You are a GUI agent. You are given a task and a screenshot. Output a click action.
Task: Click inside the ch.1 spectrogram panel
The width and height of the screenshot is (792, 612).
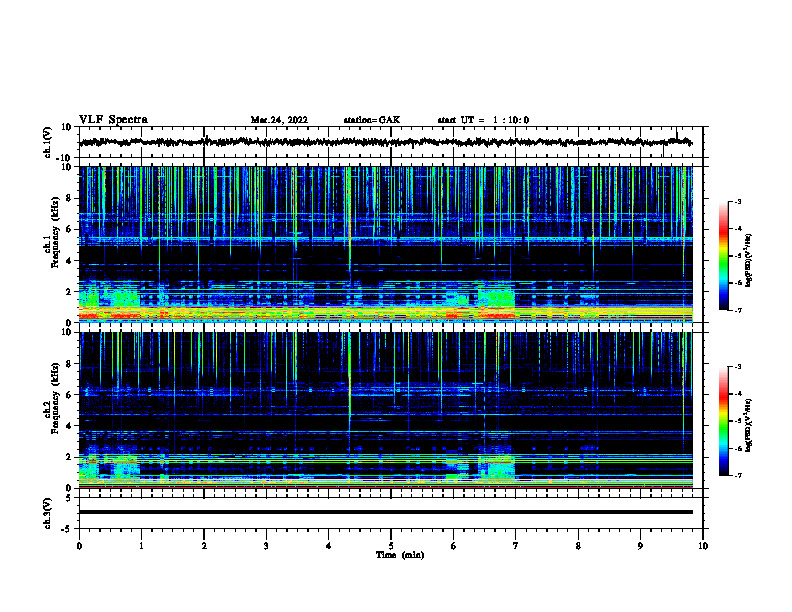[385, 244]
